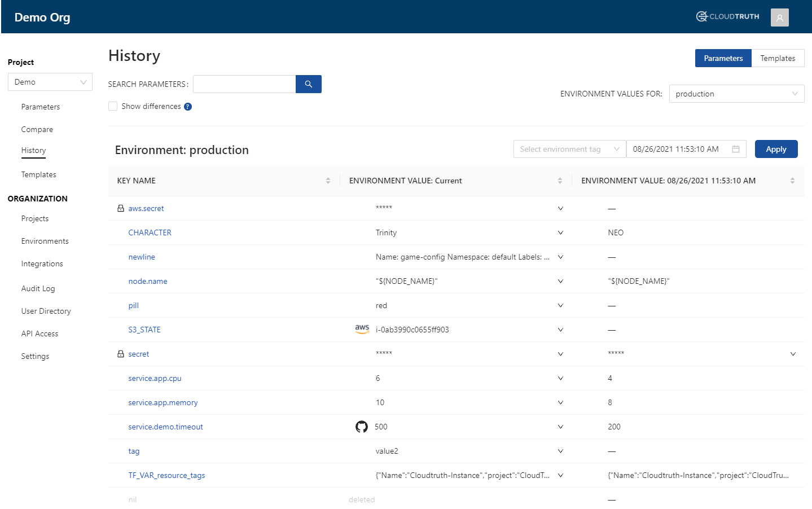Click the user avatar icon

pyautogui.click(x=779, y=17)
